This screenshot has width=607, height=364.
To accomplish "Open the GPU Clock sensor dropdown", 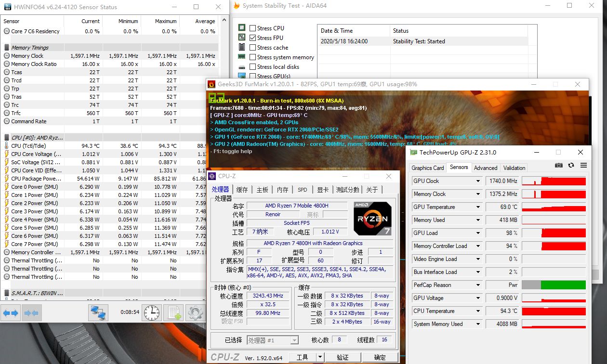I will point(478,181).
